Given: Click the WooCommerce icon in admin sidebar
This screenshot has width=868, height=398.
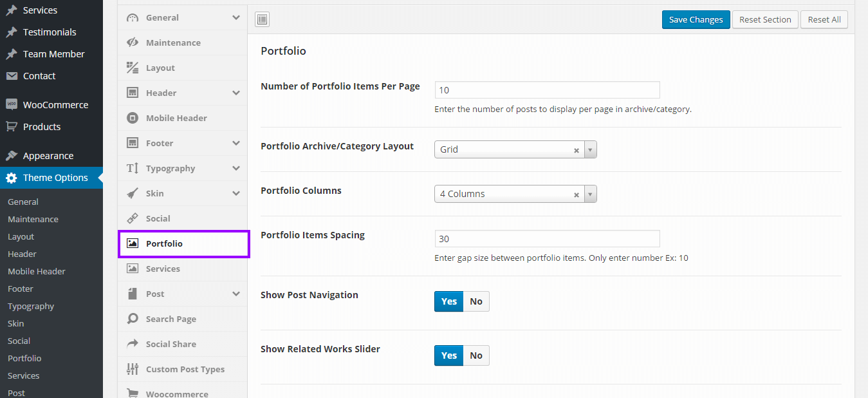Looking at the screenshot, I should [x=12, y=105].
